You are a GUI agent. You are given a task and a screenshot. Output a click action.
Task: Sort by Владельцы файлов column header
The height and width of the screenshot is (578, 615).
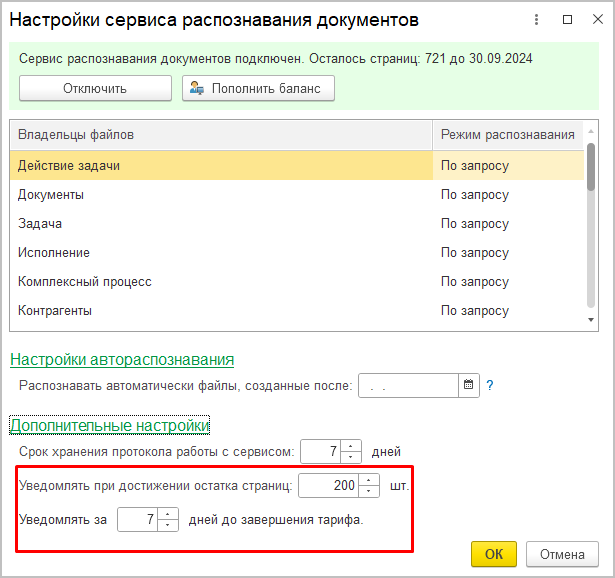221,135
